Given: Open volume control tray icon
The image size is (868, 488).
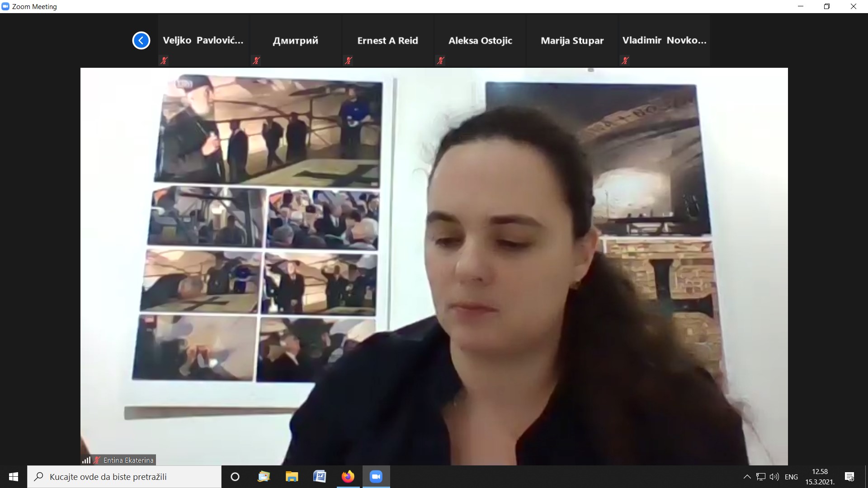Looking at the screenshot, I should click(774, 477).
